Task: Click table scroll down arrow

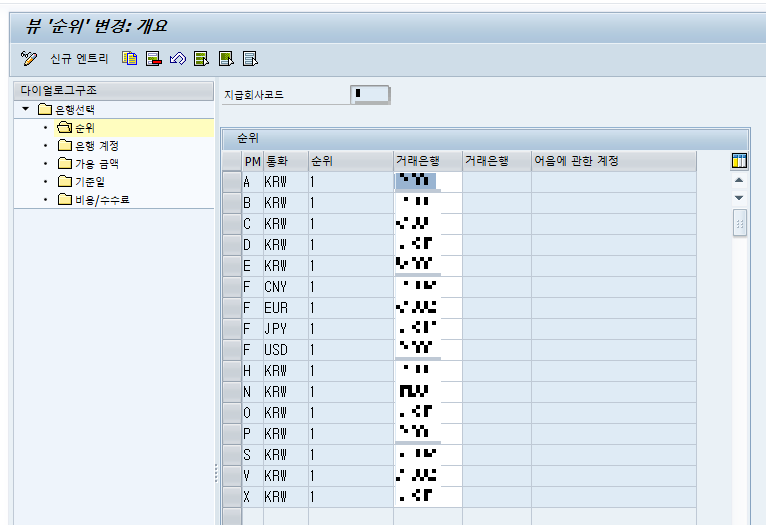Action: click(x=739, y=198)
